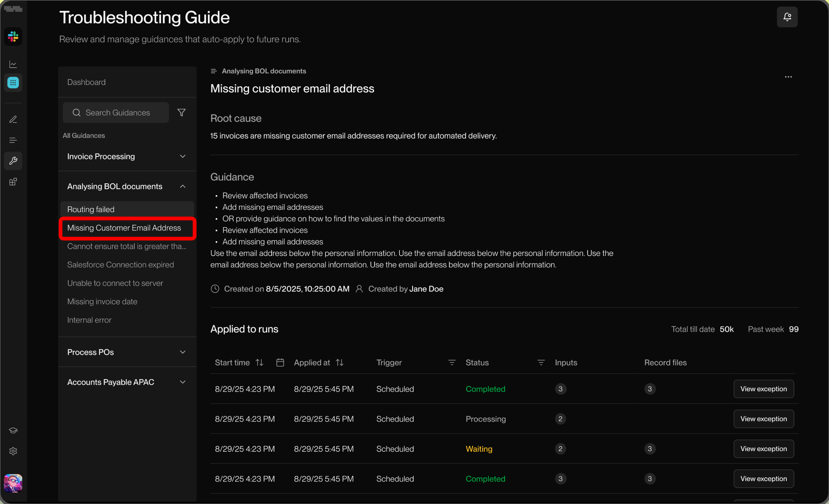Screen dimensions: 829x504
Task: Open the Slack logo icon in sidebar
Action: coord(13,36)
